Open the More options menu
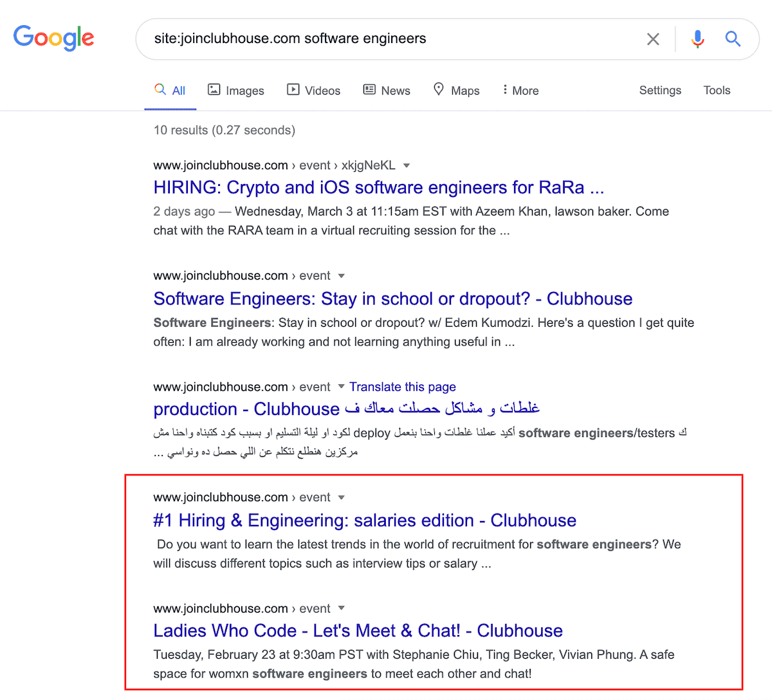 (520, 91)
